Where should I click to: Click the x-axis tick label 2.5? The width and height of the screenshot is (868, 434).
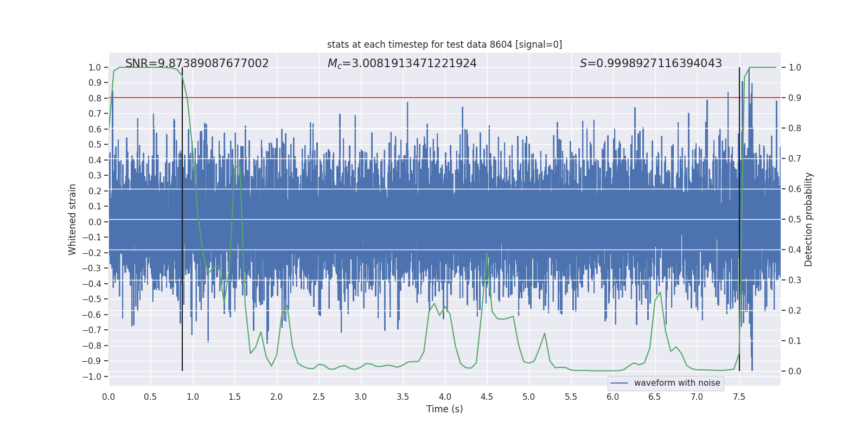pos(318,397)
